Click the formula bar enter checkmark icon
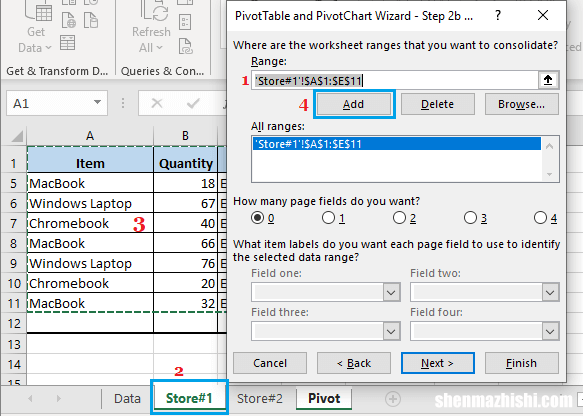This screenshot has height=416, width=583. (193, 103)
